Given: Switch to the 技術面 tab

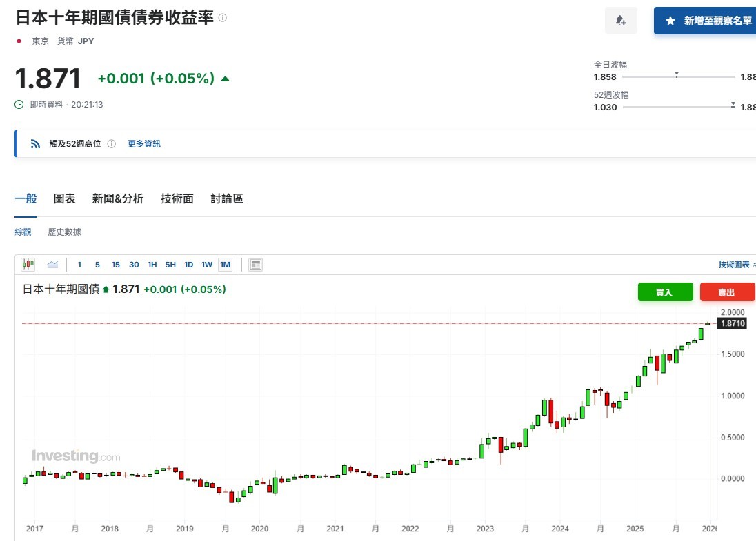Looking at the screenshot, I should [x=177, y=198].
